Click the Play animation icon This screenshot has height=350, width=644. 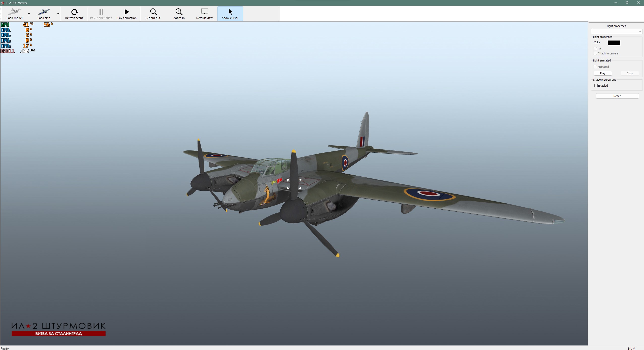point(126,12)
